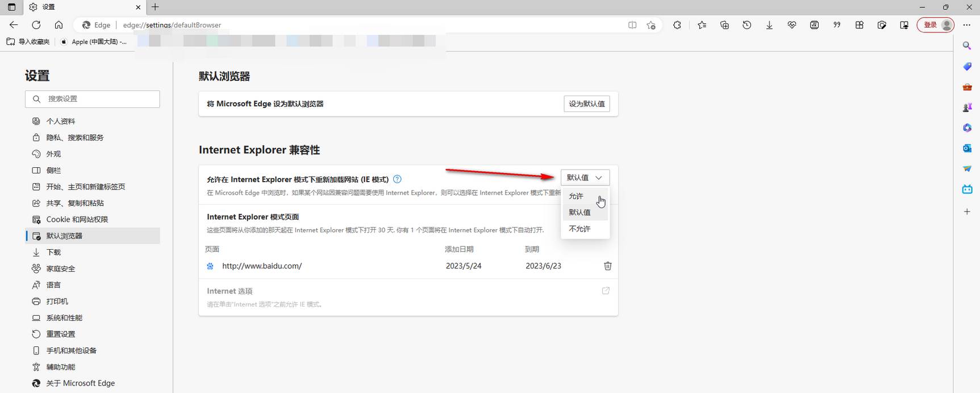Go to the Home page icon
Image resolution: width=980 pixels, height=393 pixels.
59,25
